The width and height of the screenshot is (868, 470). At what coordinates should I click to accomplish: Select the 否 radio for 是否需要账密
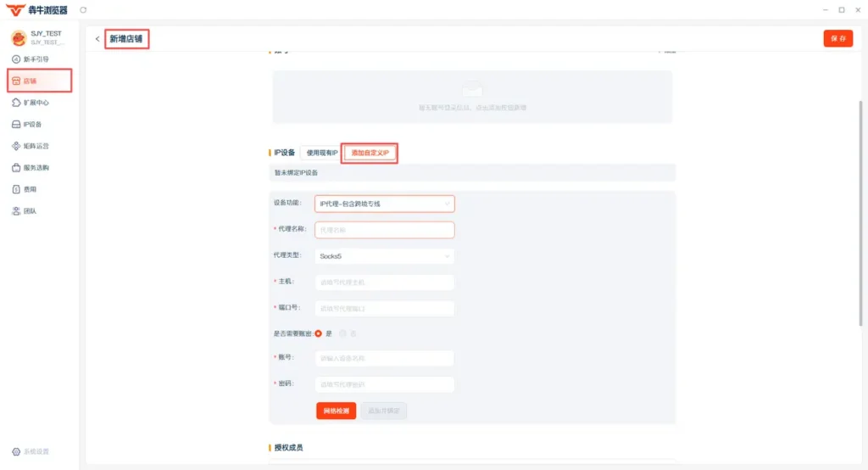(342, 333)
